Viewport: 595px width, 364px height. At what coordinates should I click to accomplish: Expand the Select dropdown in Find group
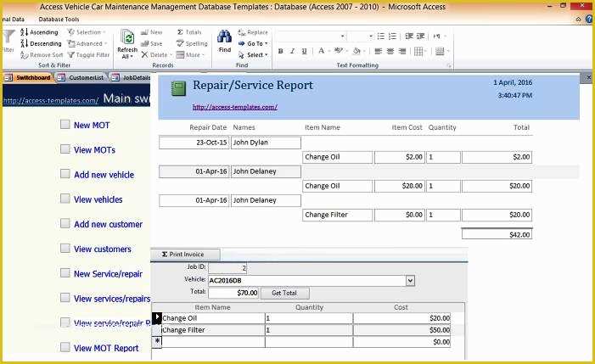click(267, 55)
